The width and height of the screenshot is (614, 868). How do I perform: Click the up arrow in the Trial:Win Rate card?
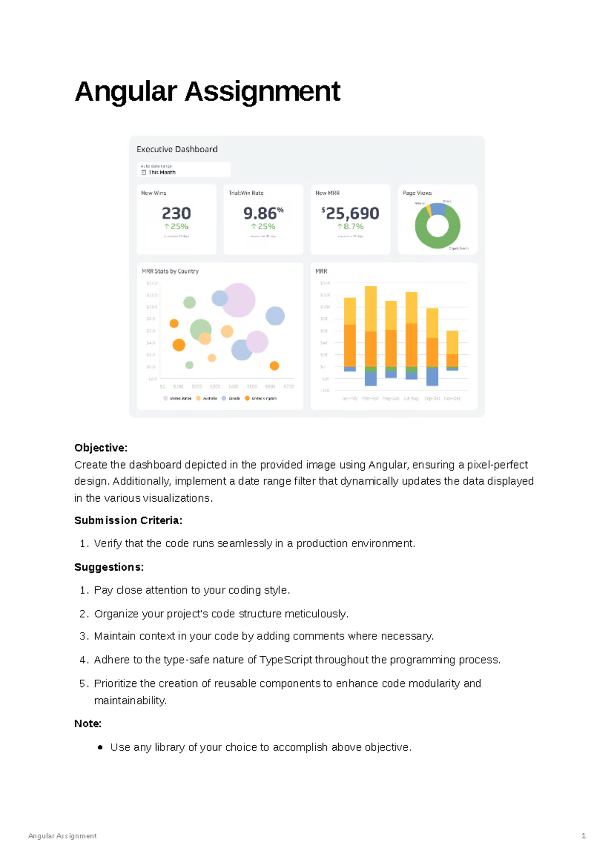(x=253, y=227)
